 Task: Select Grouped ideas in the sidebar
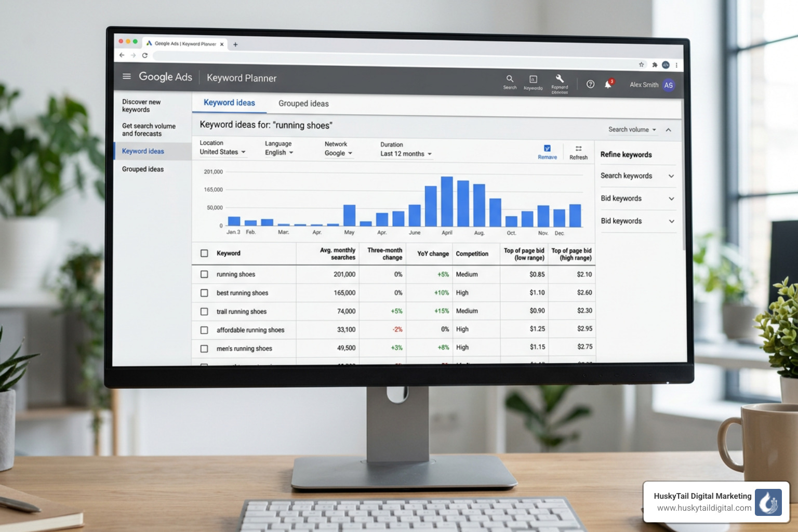click(143, 169)
